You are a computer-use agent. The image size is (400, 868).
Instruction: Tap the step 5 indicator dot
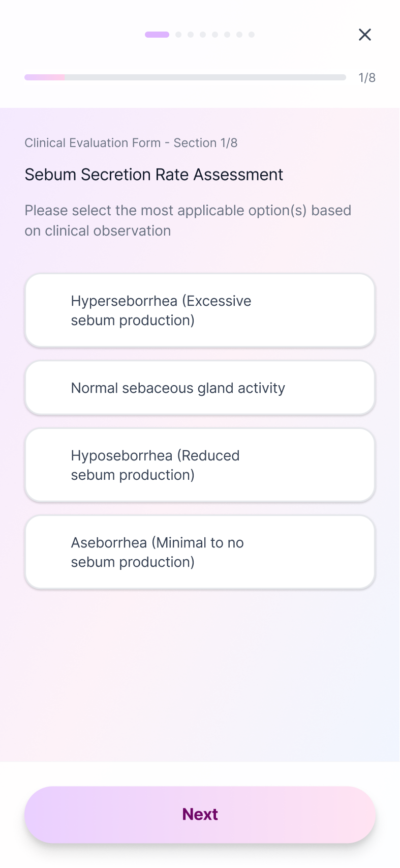click(x=215, y=35)
